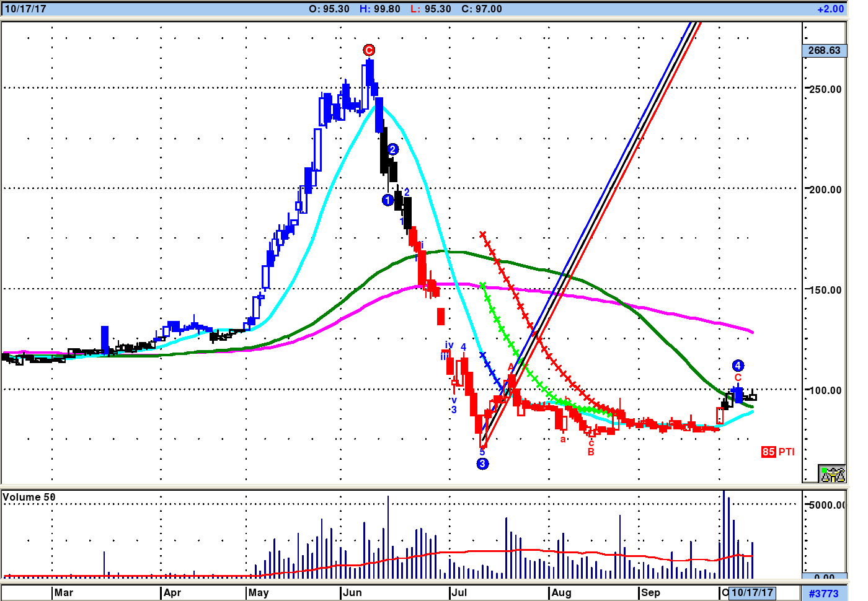Click the highlighted 10/17/17 date on the time axis
Image resolution: width=868 pixels, height=601 pixels.
[x=753, y=592]
